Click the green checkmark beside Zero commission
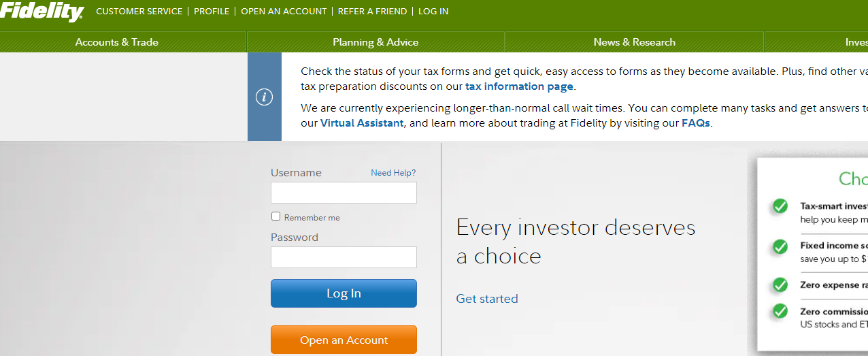Viewport: 868px width, 356px height. [x=780, y=312]
